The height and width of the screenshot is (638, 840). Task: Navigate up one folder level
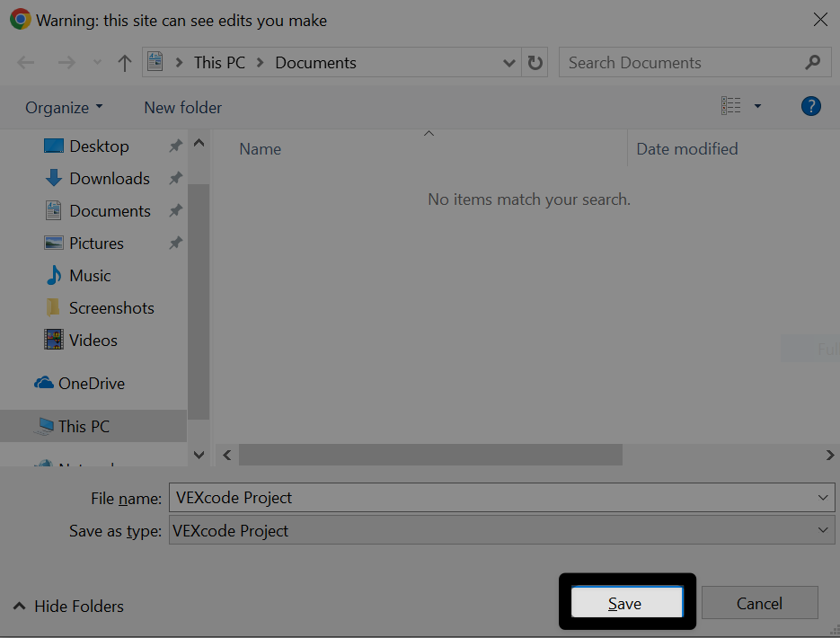tap(123, 62)
